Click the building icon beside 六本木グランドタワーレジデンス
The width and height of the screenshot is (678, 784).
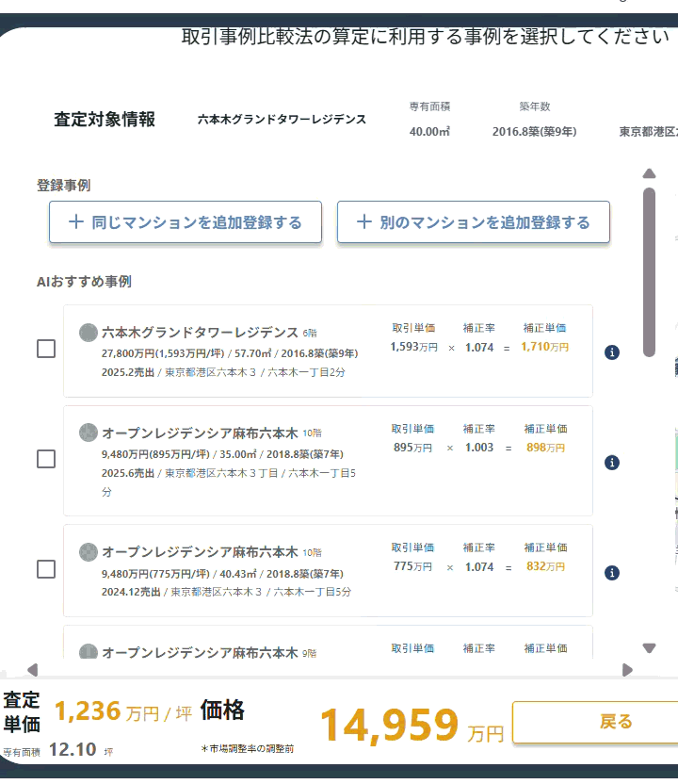pos(88,332)
